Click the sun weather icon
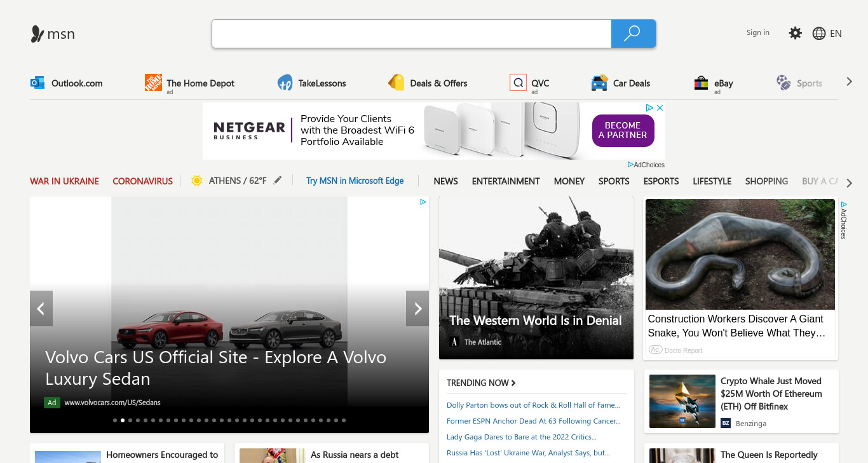This screenshot has height=463, width=868. pyautogui.click(x=197, y=181)
